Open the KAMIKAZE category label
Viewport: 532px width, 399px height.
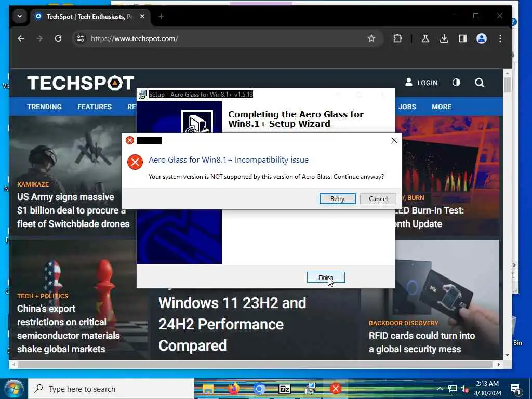(33, 184)
